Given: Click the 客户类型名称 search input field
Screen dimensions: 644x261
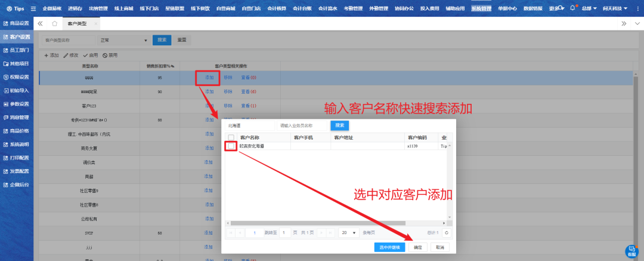Looking at the screenshot, I should click(x=68, y=40).
